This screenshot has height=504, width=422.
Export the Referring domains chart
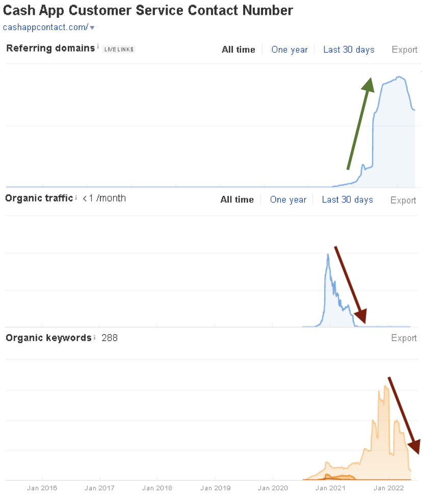[x=404, y=49]
